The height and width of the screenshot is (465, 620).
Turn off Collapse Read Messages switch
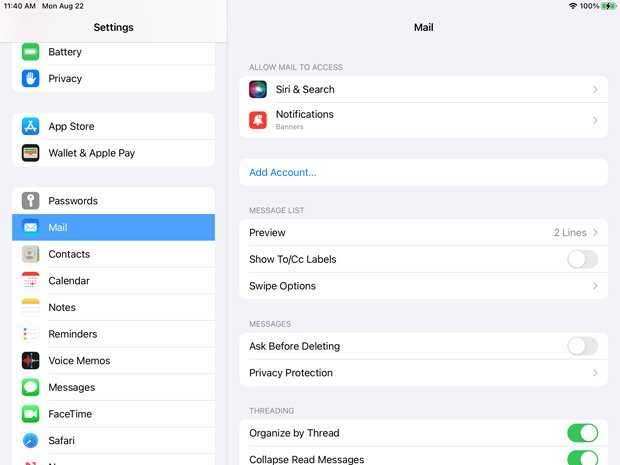click(x=582, y=459)
